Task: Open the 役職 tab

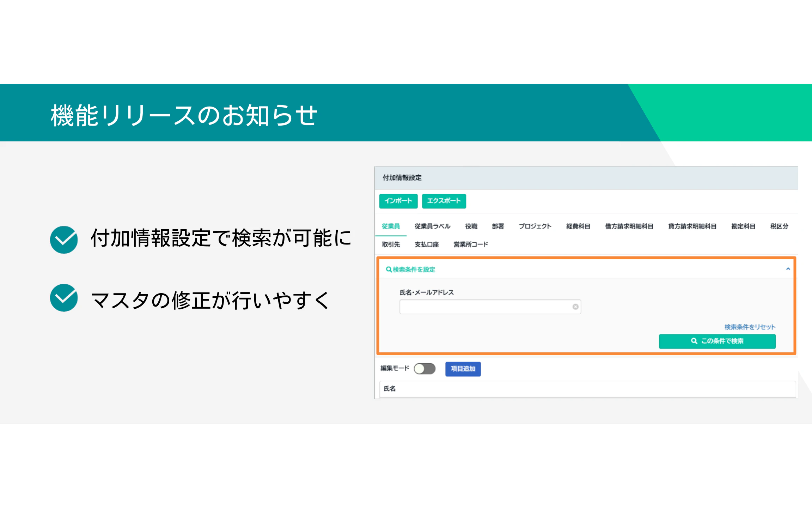Action: (x=471, y=226)
